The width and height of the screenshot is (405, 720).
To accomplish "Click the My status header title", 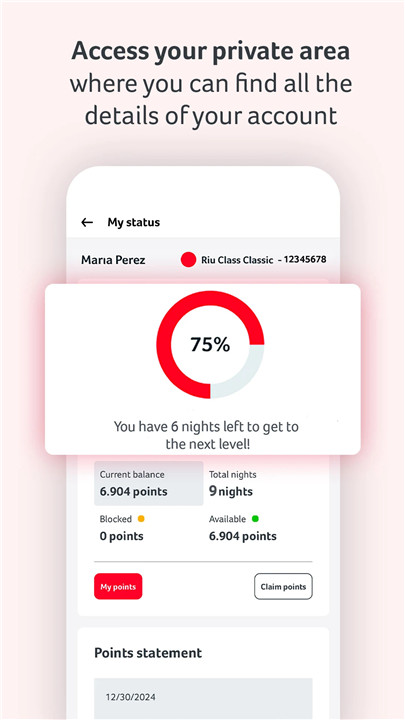I will click(x=134, y=223).
